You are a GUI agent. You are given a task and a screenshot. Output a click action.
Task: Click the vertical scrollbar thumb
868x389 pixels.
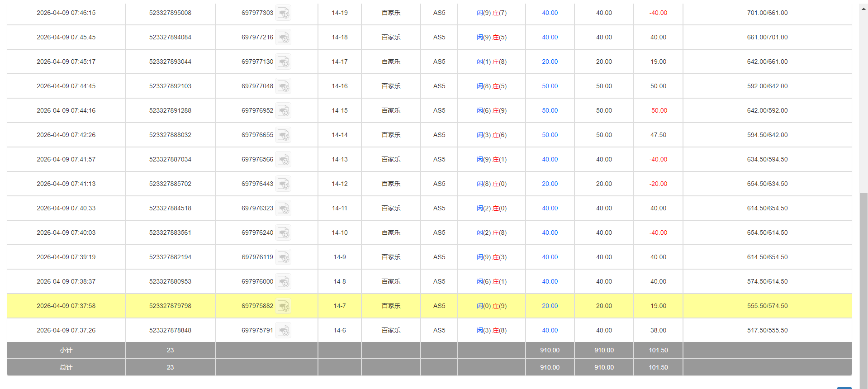click(x=863, y=289)
